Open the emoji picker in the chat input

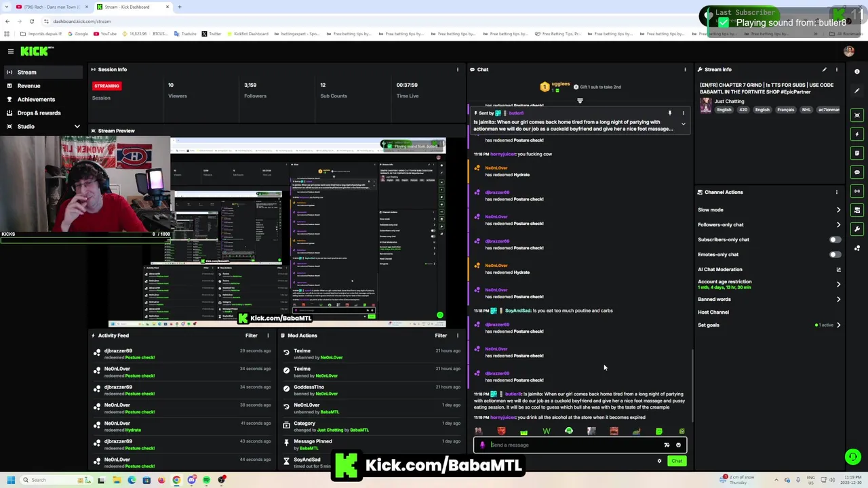pos(678,445)
